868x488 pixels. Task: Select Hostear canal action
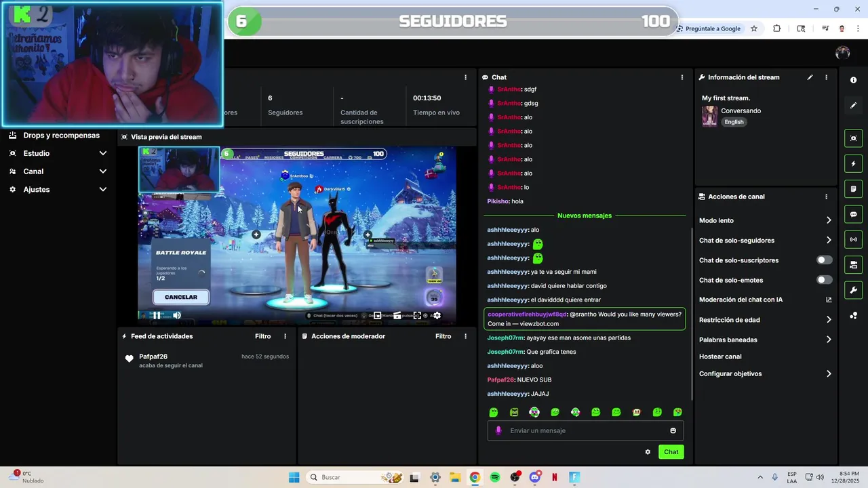point(720,357)
